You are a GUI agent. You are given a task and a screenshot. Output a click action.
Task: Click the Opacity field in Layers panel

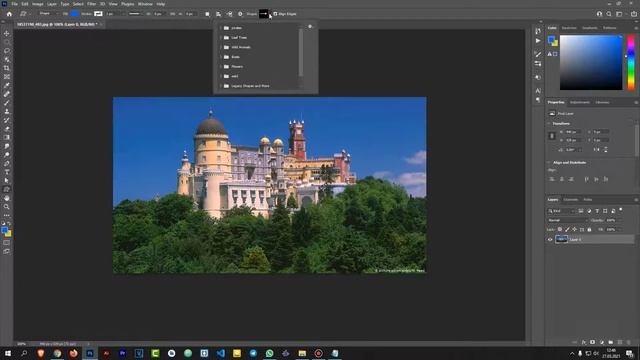(x=611, y=220)
